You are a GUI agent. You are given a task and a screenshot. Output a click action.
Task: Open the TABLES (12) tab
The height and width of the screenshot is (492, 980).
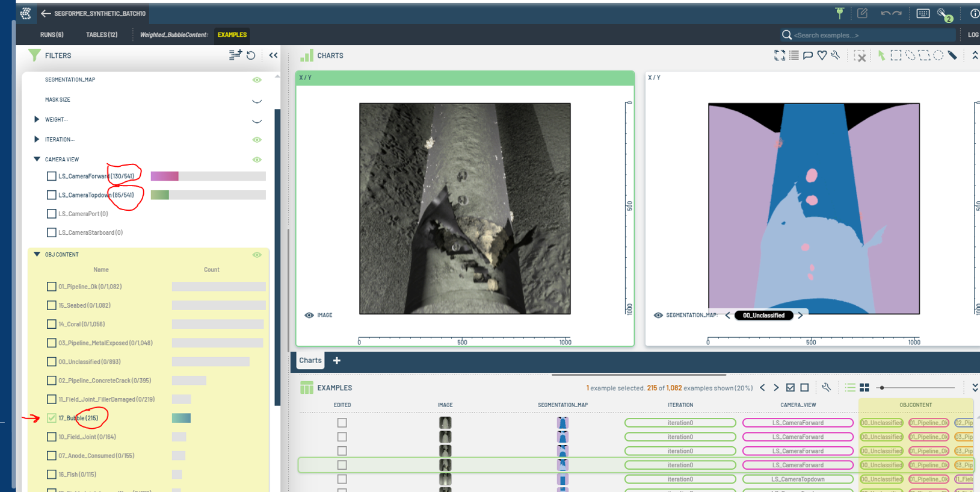(102, 35)
